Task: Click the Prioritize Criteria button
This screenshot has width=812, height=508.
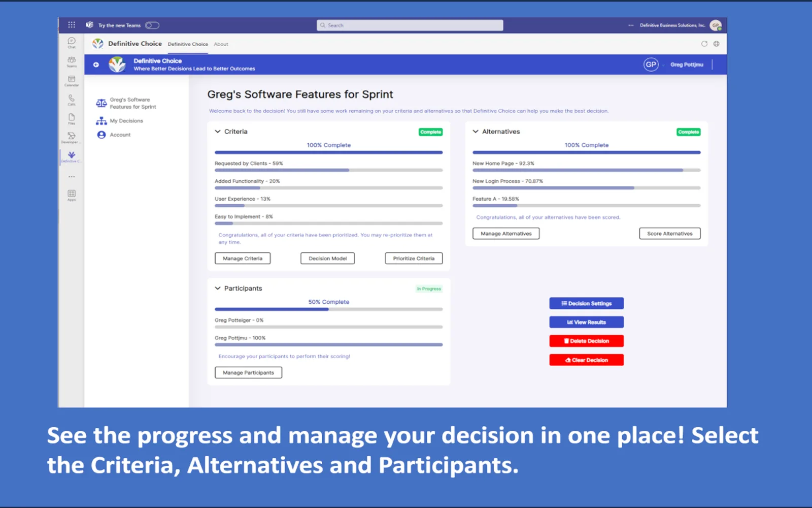Action: pyautogui.click(x=414, y=259)
